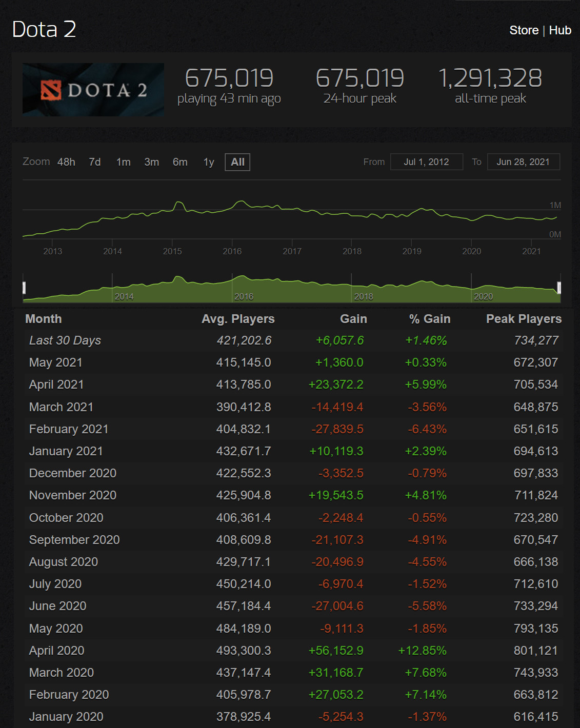Select the November 2020 row label
Image resolution: width=580 pixels, height=728 pixels.
point(73,495)
